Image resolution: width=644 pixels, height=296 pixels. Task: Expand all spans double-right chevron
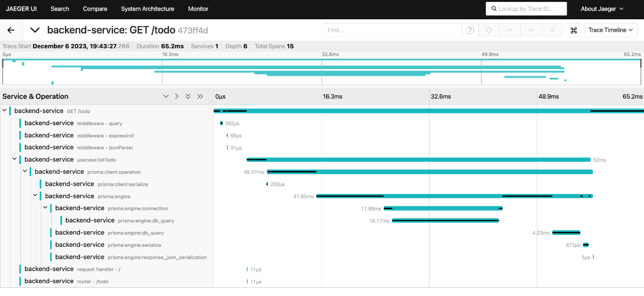click(x=200, y=97)
